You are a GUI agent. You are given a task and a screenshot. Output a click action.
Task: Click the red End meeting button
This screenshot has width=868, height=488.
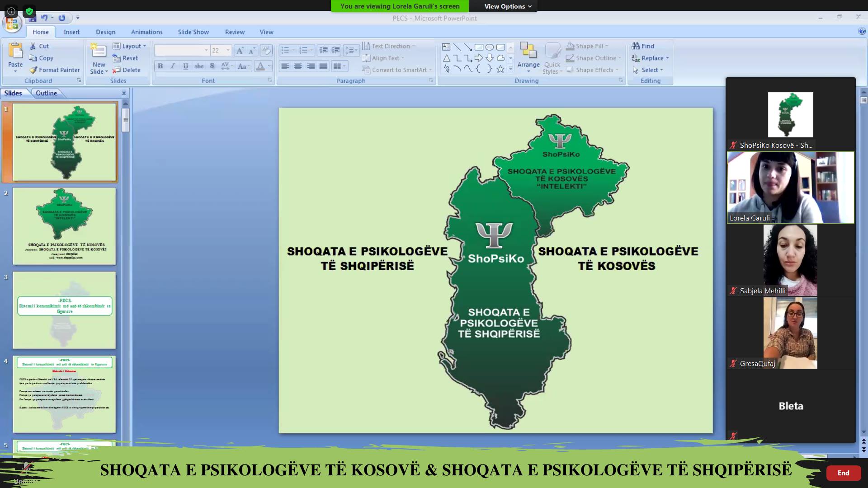(843, 473)
